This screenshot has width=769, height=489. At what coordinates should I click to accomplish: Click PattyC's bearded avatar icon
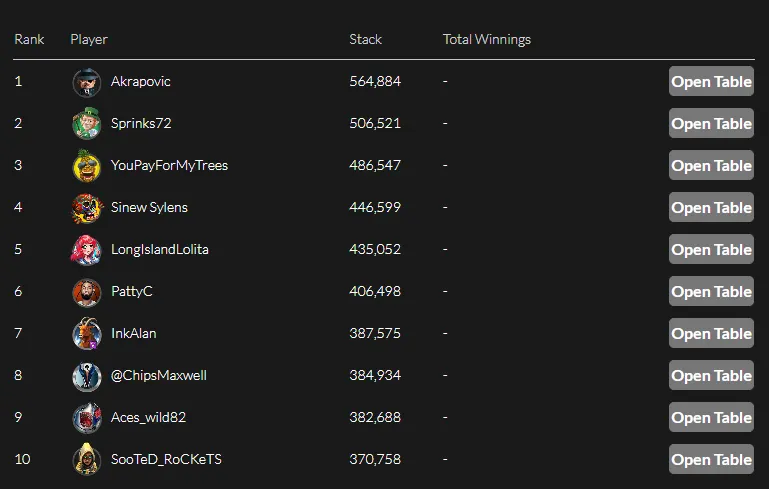pos(87,292)
